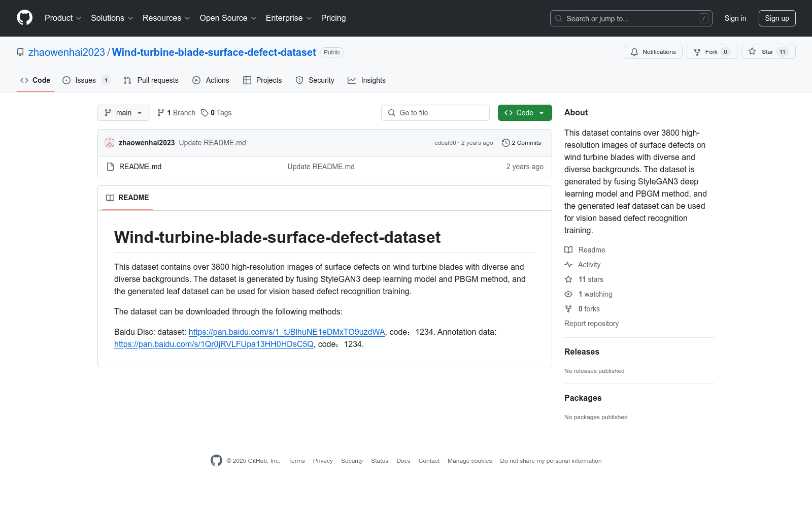Click the 1 Branch link
The height and width of the screenshot is (508, 812).
coord(176,113)
